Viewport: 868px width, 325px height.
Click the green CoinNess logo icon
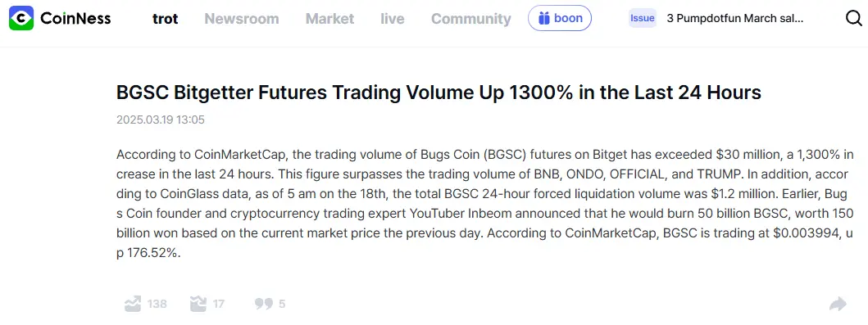pos(21,18)
